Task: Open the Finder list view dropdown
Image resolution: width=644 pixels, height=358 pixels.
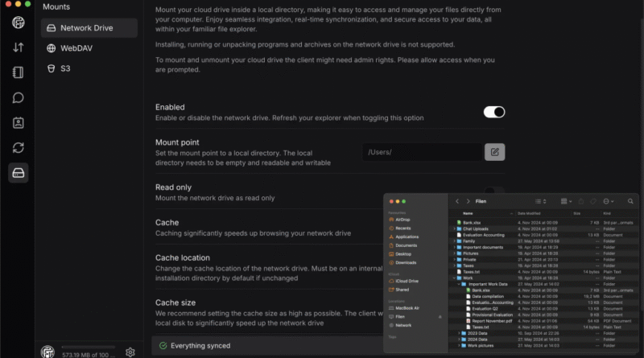Action: pos(540,201)
